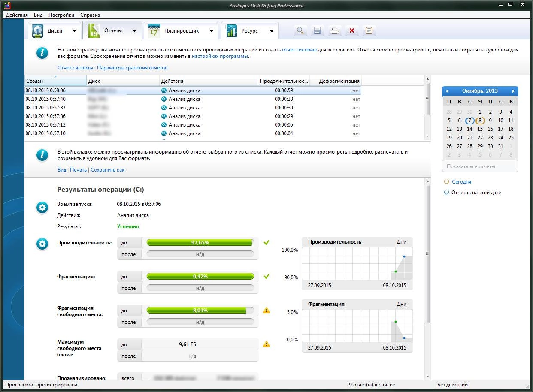
Task: Select October 8 in the calendar
Action: click(480, 121)
